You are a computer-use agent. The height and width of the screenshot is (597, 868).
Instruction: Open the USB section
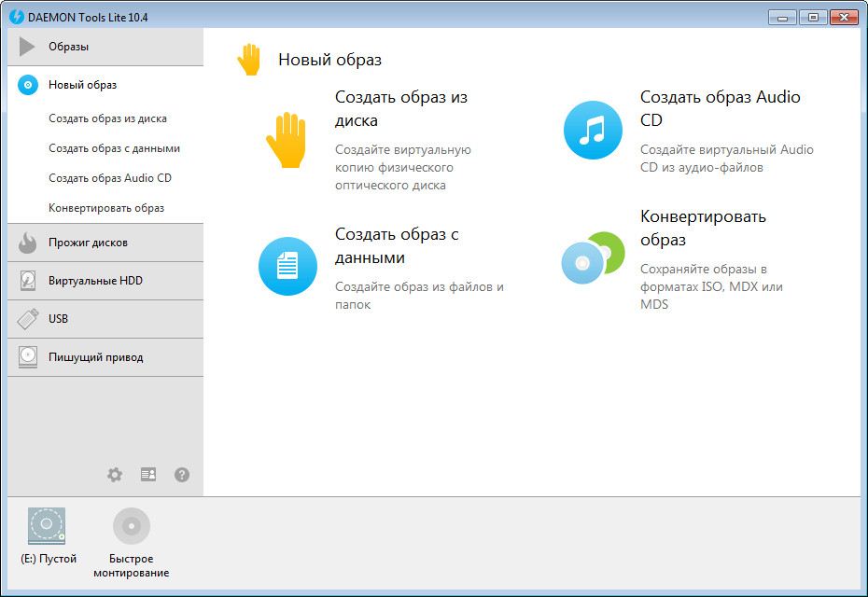pos(105,319)
